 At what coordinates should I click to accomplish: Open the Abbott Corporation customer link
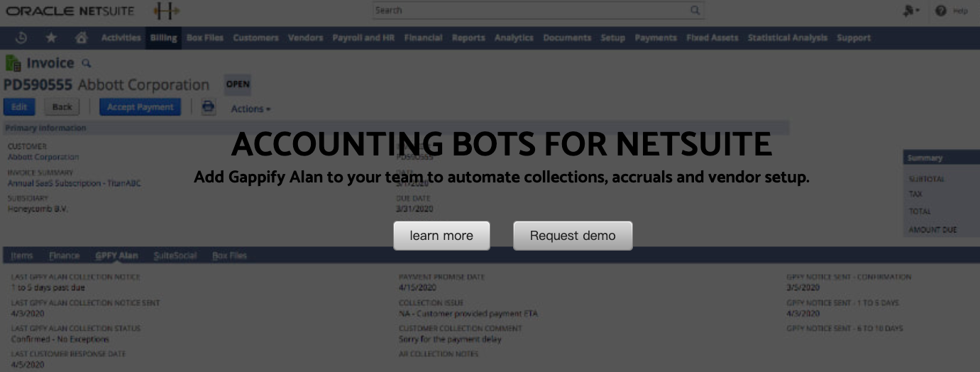(x=43, y=157)
